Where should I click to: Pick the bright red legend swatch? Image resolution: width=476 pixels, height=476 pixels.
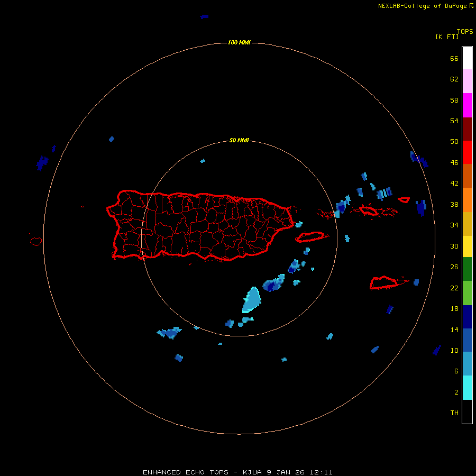pyautogui.click(x=467, y=152)
